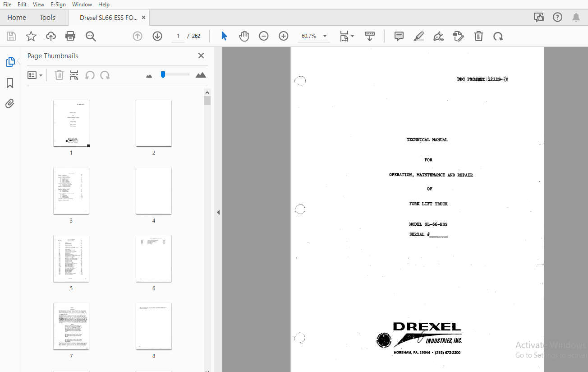Rotate clockwise in thumbnails panel

coord(105,75)
